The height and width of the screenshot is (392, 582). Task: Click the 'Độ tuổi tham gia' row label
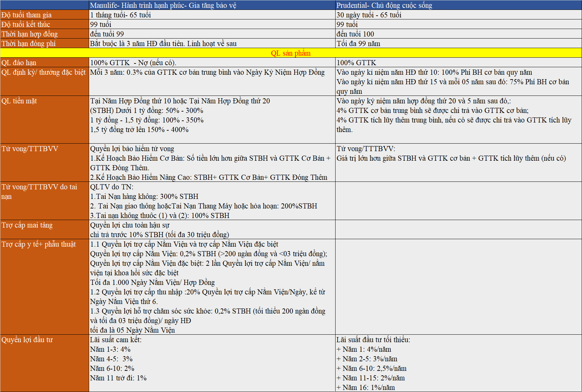[x=44, y=15]
